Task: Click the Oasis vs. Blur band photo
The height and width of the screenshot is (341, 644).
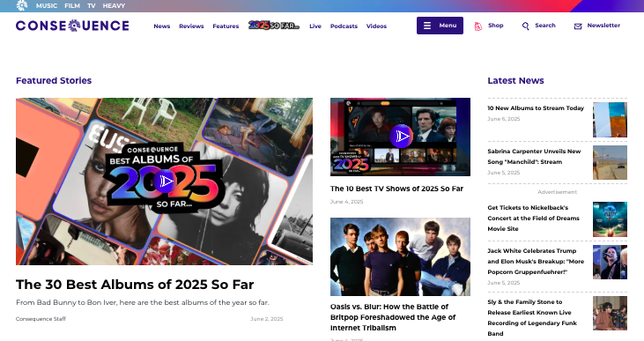Action: pyautogui.click(x=400, y=256)
